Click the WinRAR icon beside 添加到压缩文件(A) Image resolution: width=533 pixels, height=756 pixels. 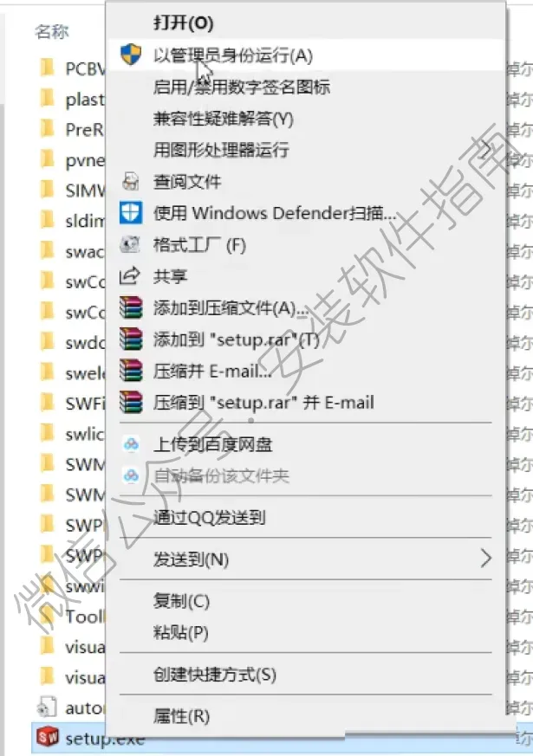[131, 307]
